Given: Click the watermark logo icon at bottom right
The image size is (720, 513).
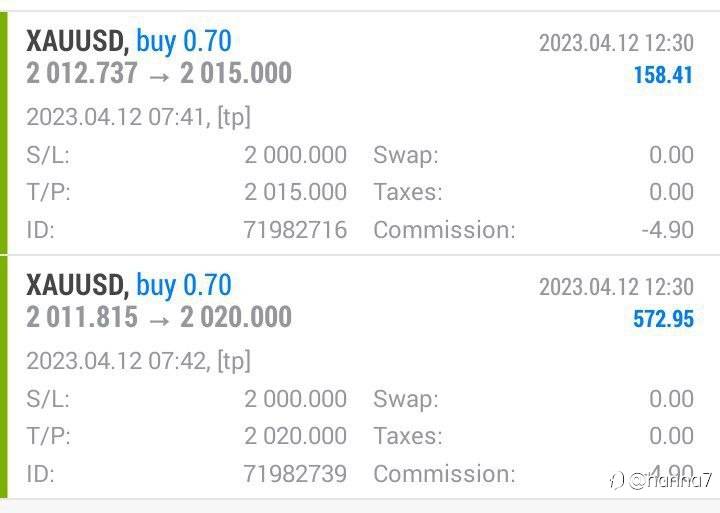Looking at the screenshot, I should 616,480.
